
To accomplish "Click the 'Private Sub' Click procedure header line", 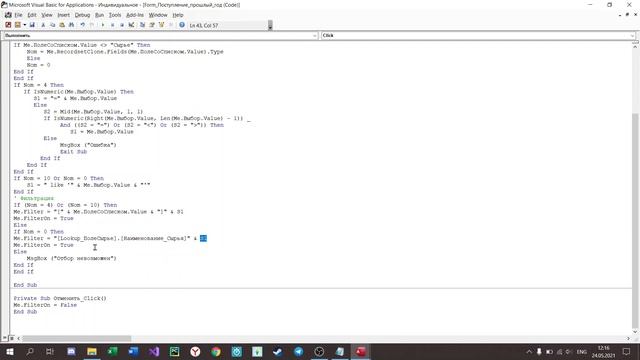I will (x=60, y=298).
